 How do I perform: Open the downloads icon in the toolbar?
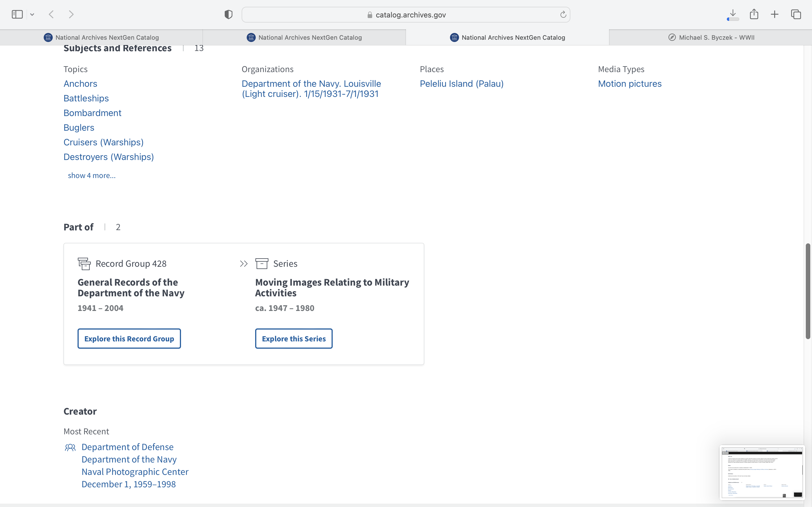coord(733,14)
